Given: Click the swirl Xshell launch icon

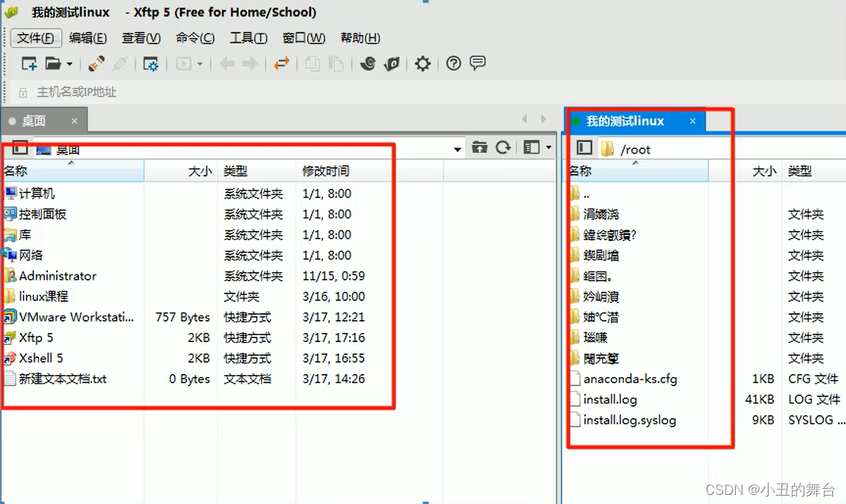Looking at the screenshot, I should click(x=368, y=64).
